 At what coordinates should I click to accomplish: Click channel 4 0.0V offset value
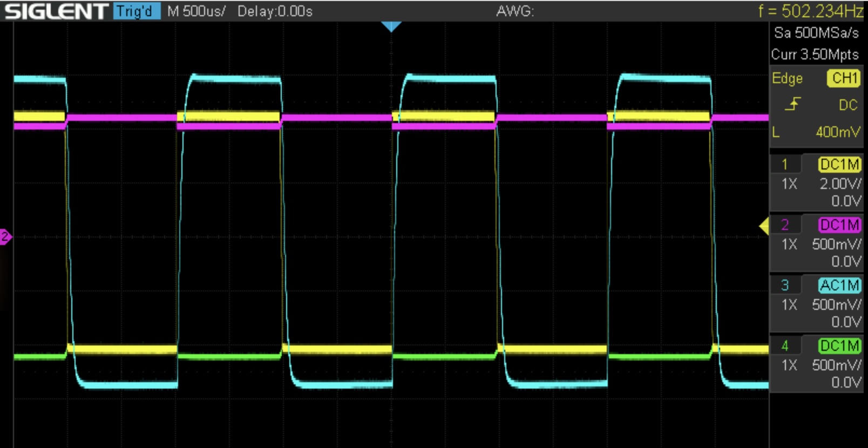(846, 383)
